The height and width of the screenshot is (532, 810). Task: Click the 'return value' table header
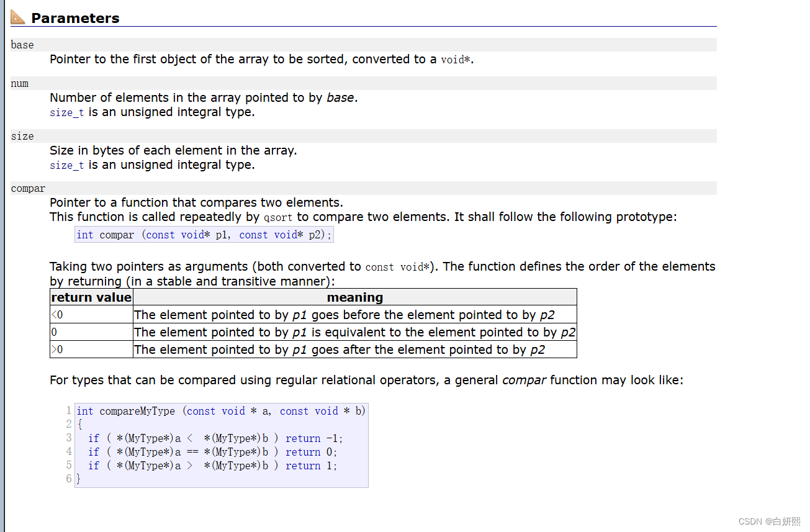pos(91,297)
